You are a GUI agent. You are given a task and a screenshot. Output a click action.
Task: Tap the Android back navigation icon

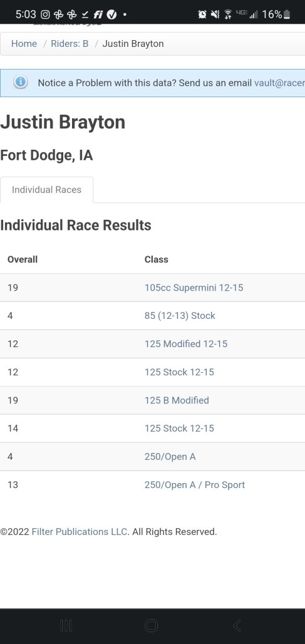pos(237,625)
